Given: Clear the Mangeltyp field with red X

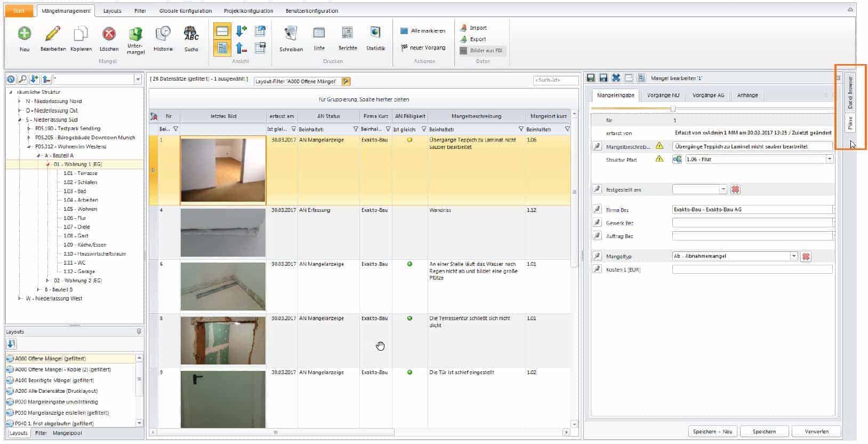Looking at the screenshot, I should 806,257.
